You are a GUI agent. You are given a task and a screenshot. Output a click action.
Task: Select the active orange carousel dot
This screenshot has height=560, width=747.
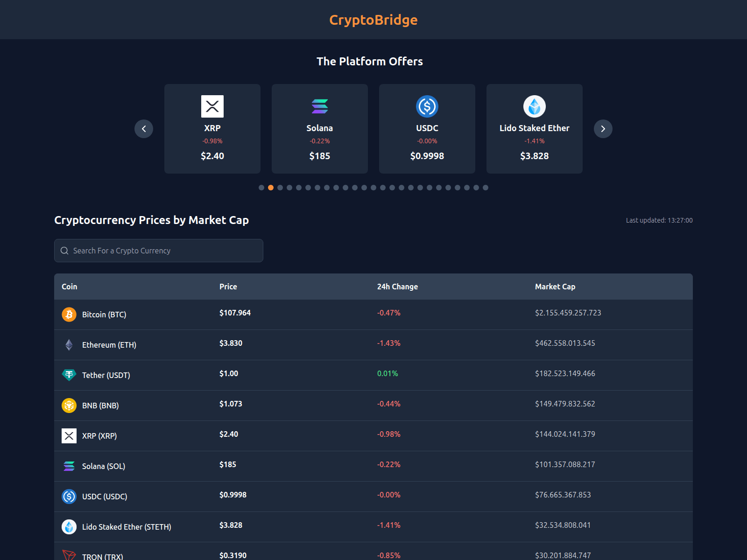point(271,188)
